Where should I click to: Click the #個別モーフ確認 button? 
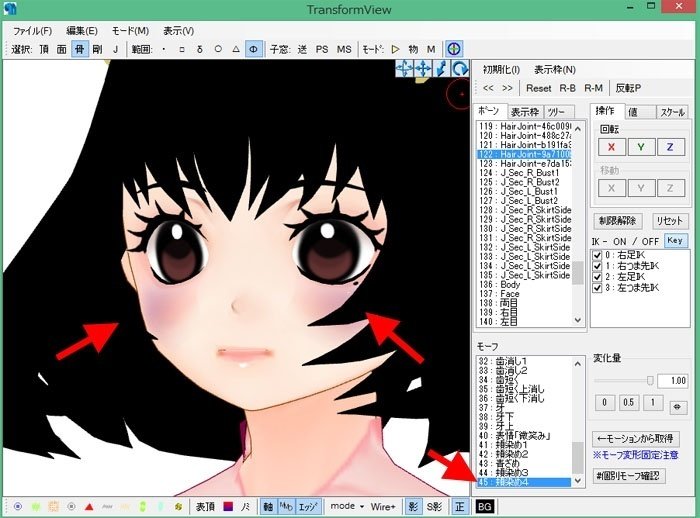[x=629, y=476]
